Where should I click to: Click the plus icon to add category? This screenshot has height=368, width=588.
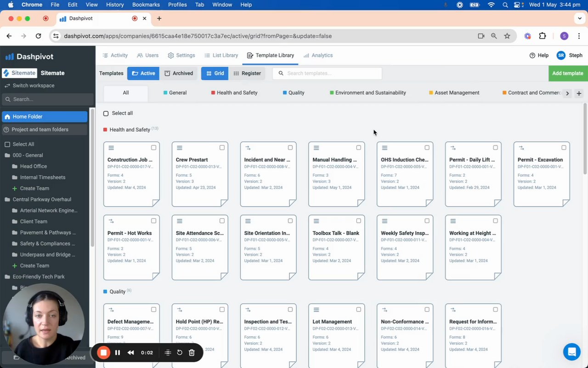(579, 93)
